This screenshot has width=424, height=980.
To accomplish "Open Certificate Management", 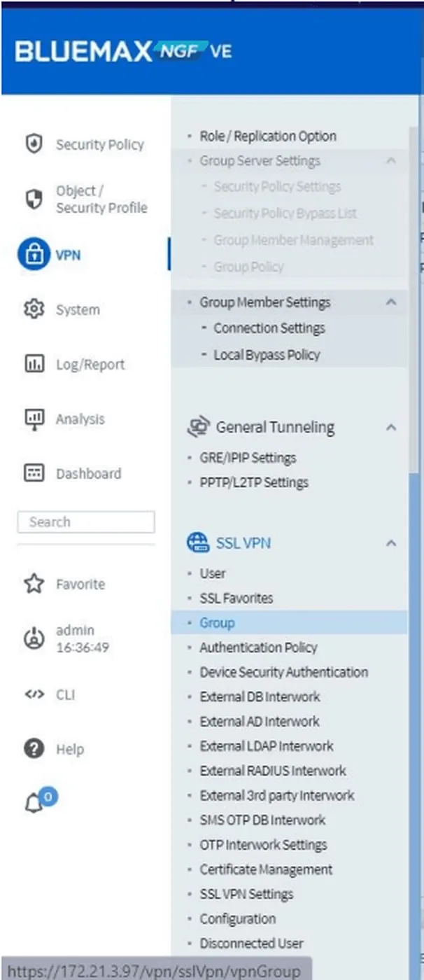I will (266, 869).
